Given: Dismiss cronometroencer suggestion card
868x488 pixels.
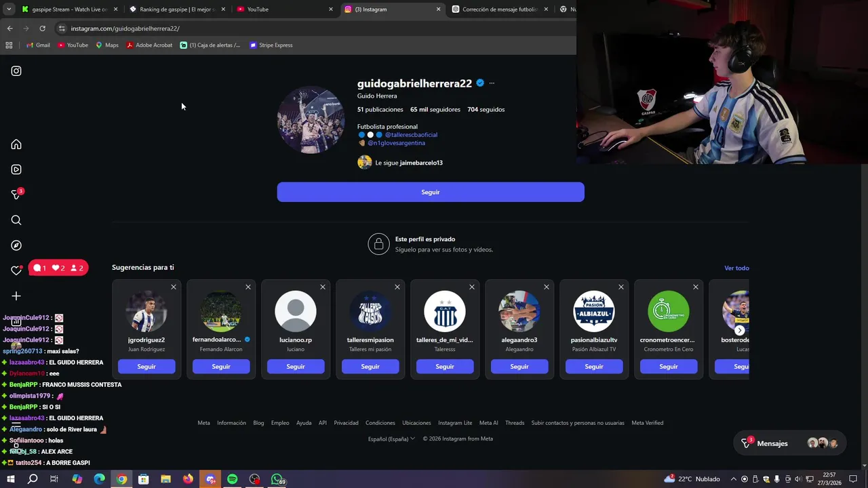Looking at the screenshot, I should tap(696, 287).
